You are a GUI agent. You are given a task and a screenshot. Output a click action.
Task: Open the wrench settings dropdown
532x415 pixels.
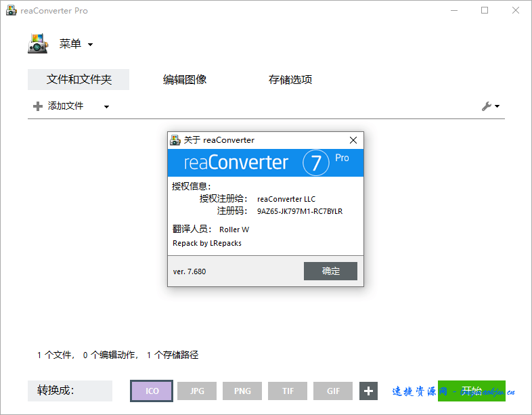click(x=491, y=106)
